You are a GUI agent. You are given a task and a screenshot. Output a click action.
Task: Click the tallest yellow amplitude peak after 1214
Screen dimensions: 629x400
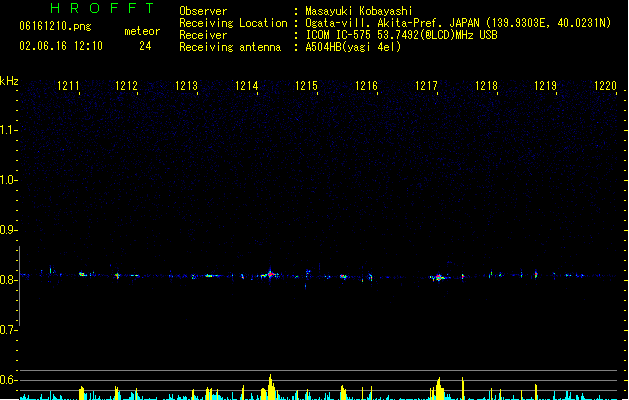pyautogui.click(x=271, y=387)
